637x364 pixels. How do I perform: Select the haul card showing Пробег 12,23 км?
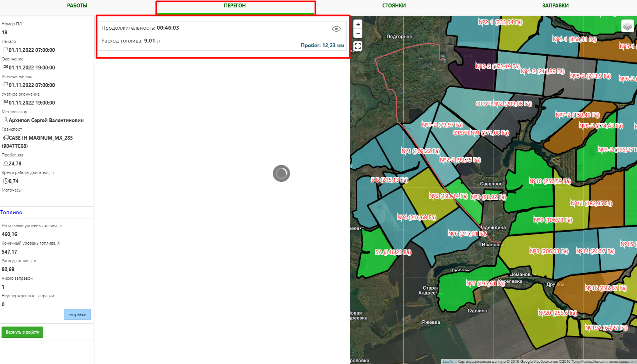coord(222,36)
